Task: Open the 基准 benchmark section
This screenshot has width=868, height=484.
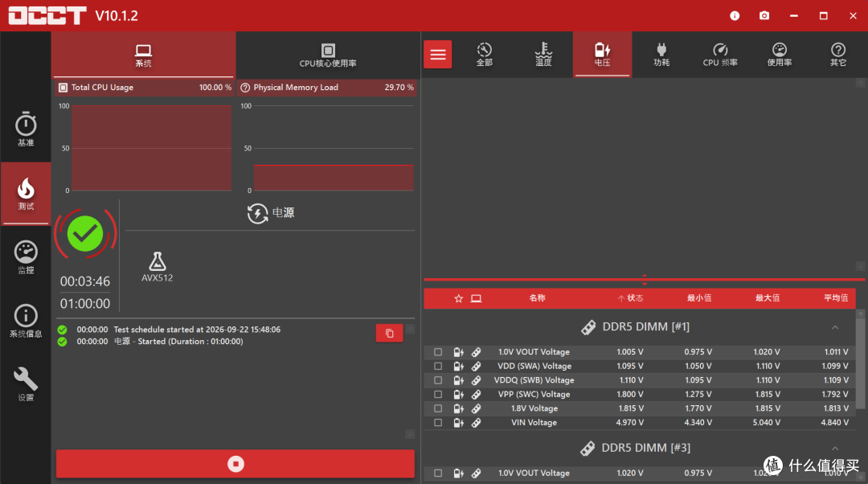Action: tap(26, 129)
